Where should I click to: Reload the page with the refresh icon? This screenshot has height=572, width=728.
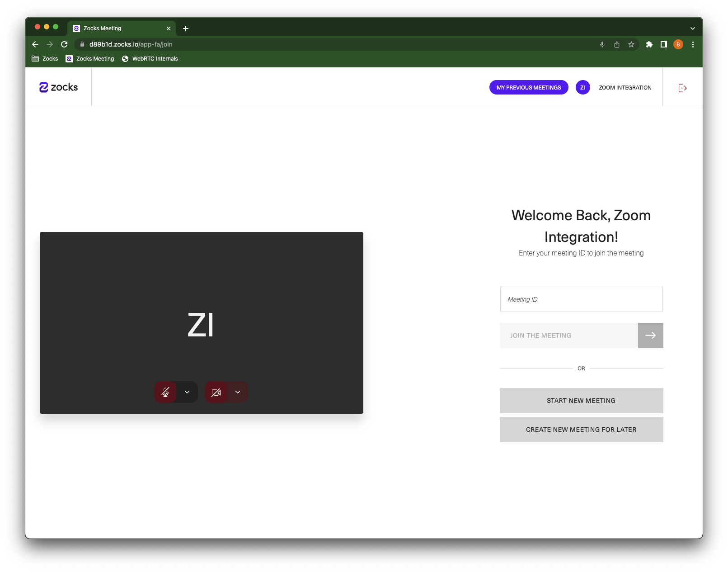(64, 44)
